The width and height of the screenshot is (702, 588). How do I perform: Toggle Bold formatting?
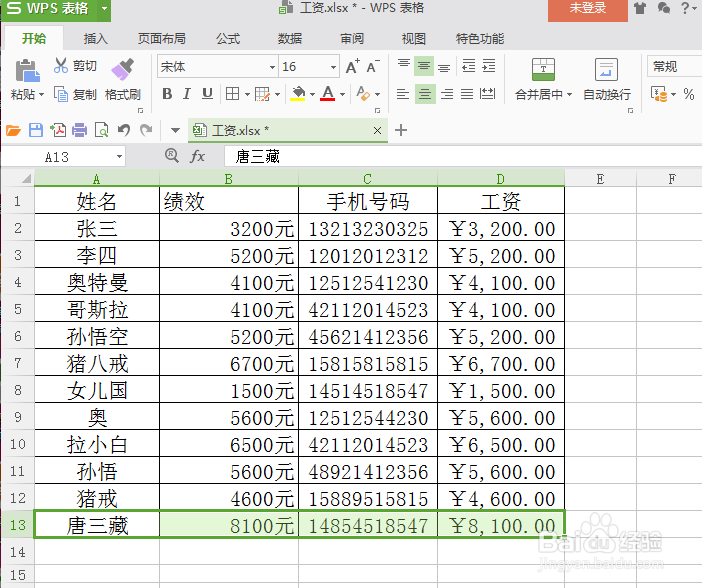(x=167, y=94)
